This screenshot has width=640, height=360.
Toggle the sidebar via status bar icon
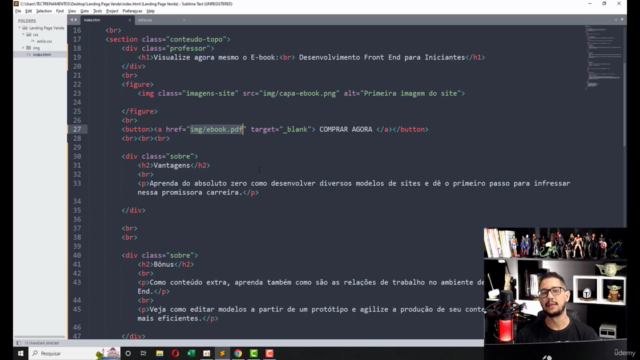pyautogui.click(x=18, y=343)
